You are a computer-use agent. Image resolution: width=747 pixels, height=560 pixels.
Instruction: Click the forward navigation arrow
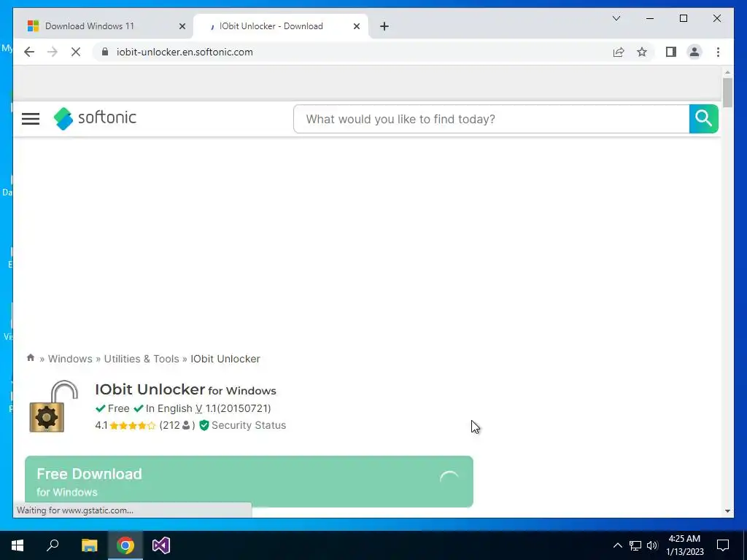click(x=53, y=52)
